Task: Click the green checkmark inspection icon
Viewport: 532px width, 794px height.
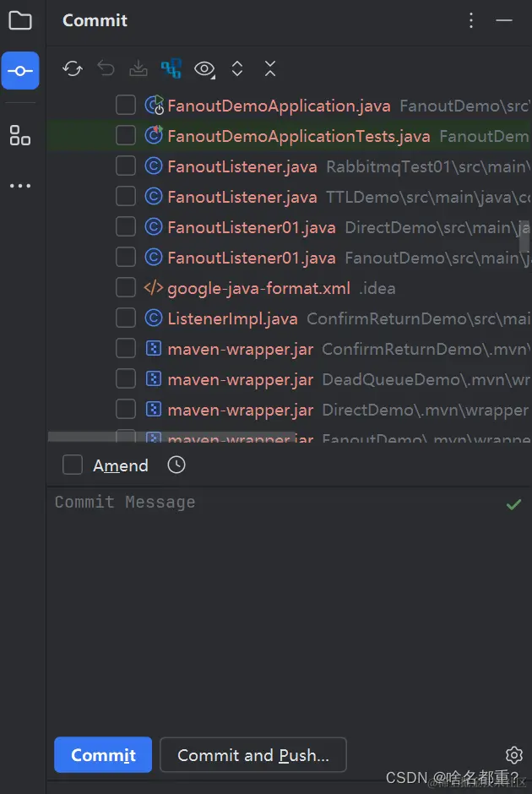Action: (513, 504)
